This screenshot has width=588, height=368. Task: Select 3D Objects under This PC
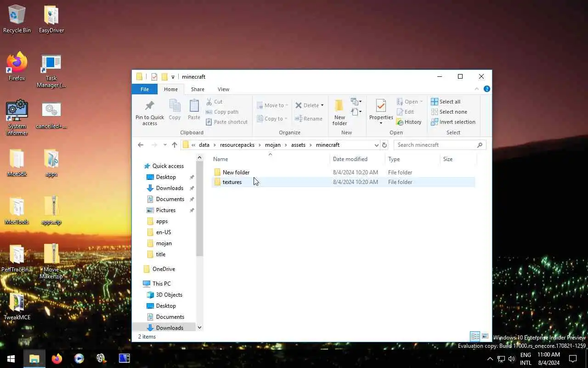click(x=169, y=295)
